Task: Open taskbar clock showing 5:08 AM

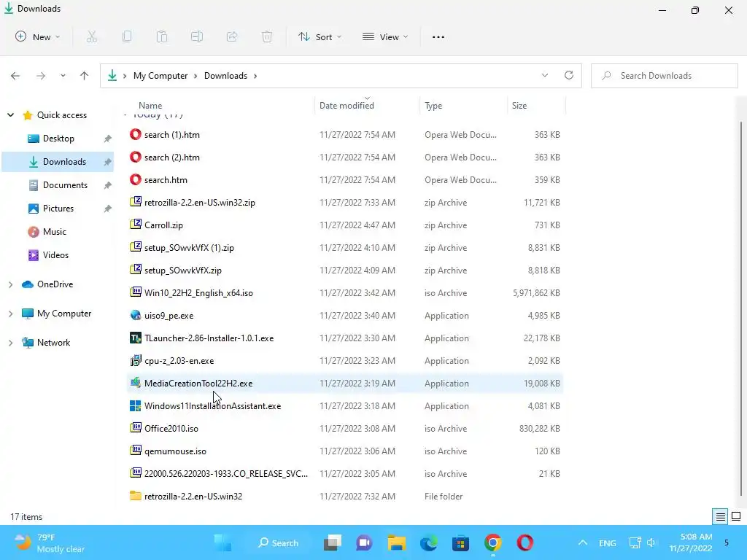Action: coord(691,542)
